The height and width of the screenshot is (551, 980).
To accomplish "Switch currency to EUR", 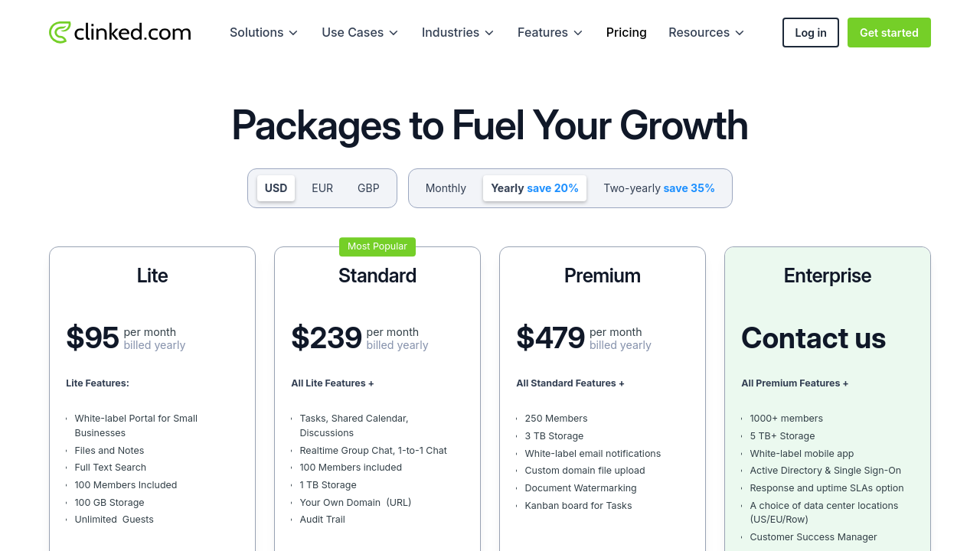I will [x=322, y=188].
